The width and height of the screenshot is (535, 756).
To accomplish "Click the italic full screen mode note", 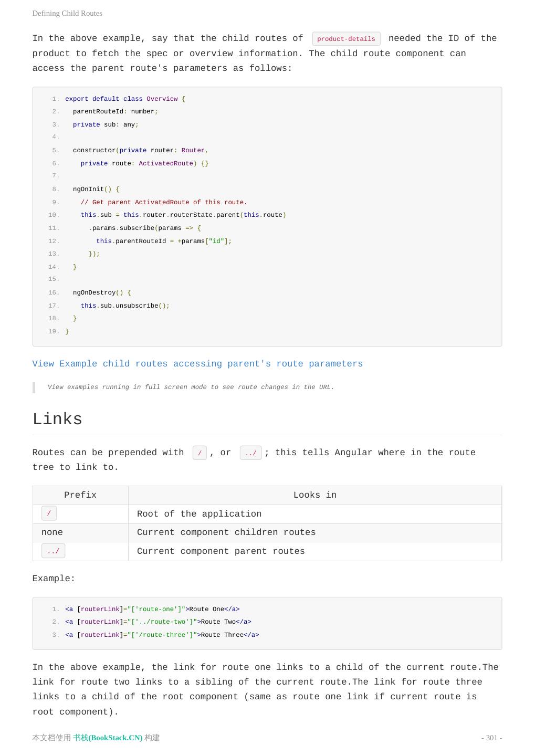I will (x=191, y=387).
